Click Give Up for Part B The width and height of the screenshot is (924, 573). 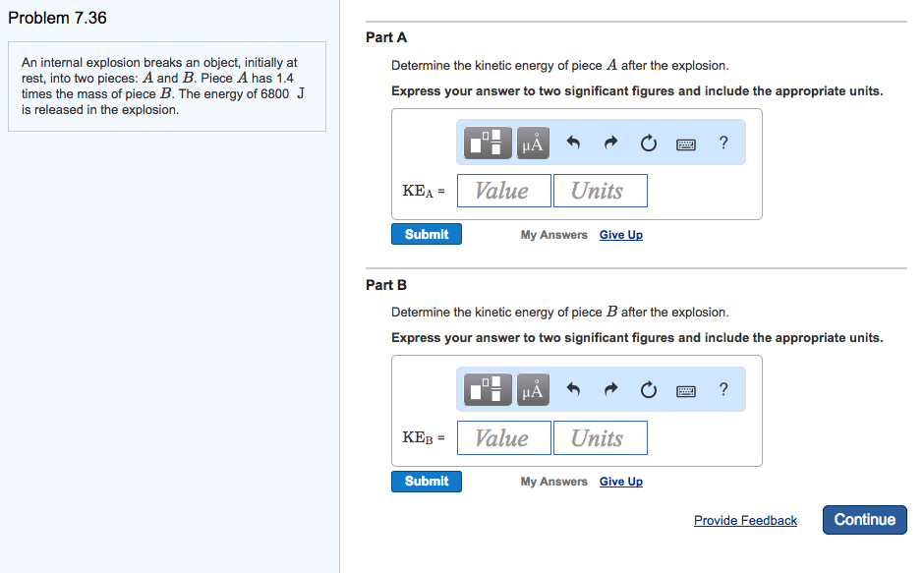(x=620, y=481)
